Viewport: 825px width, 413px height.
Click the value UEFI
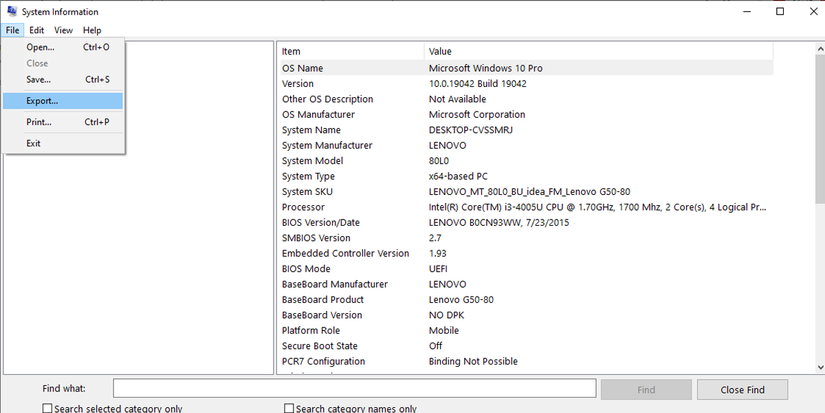click(438, 269)
